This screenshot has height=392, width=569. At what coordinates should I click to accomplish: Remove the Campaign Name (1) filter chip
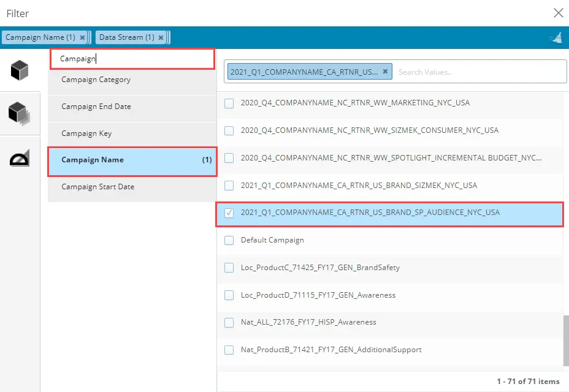[x=82, y=37]
